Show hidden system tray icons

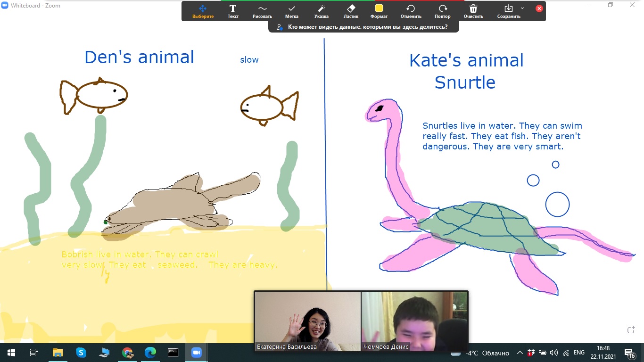[520, 353]
